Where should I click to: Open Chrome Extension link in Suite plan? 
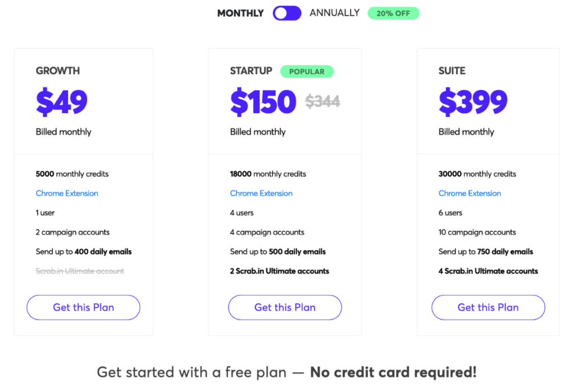[x=470, y=193]
